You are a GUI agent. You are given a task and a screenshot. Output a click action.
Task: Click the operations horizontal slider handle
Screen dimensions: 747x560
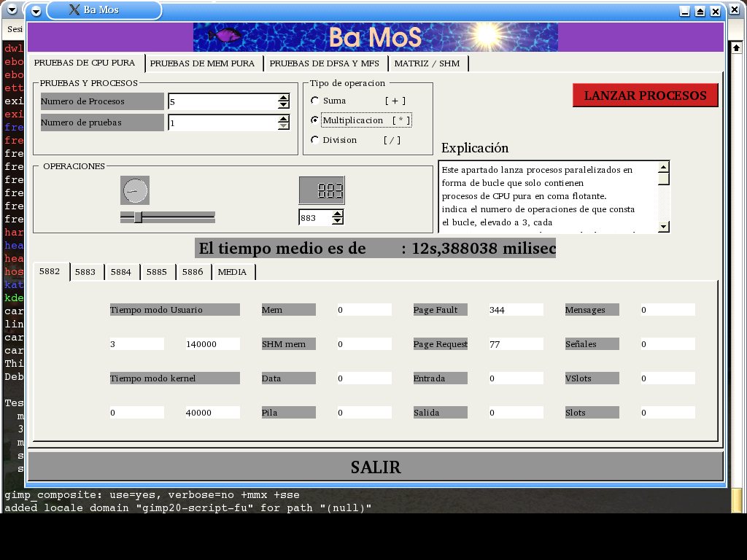138,217
